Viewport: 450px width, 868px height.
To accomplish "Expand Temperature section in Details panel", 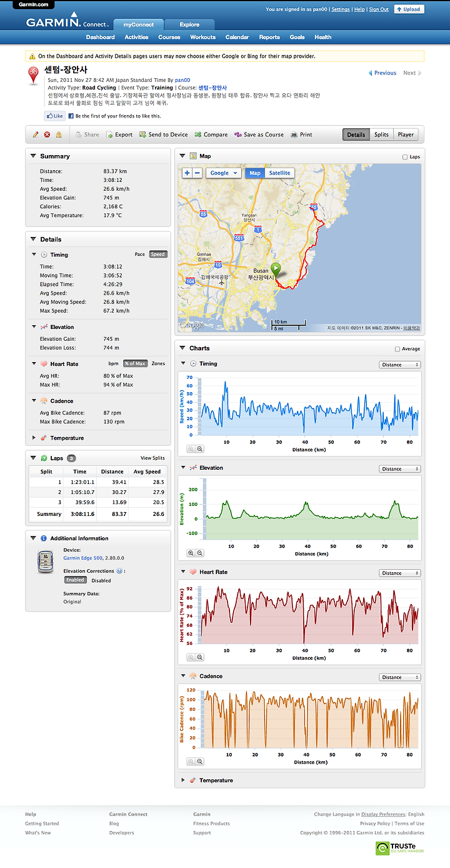I will tap(34, 438).
